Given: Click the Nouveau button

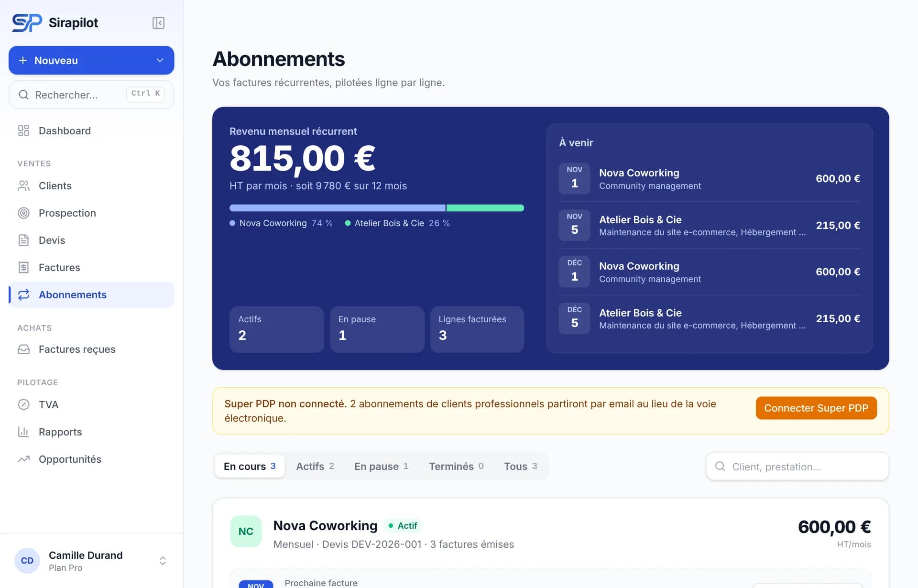Looking at the screenshot, I should tap(91, 60).
